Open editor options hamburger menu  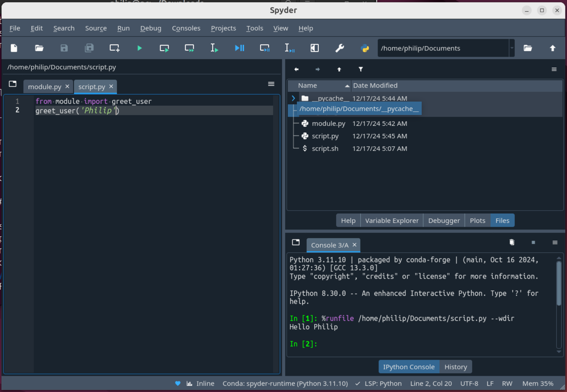[271, 84]
